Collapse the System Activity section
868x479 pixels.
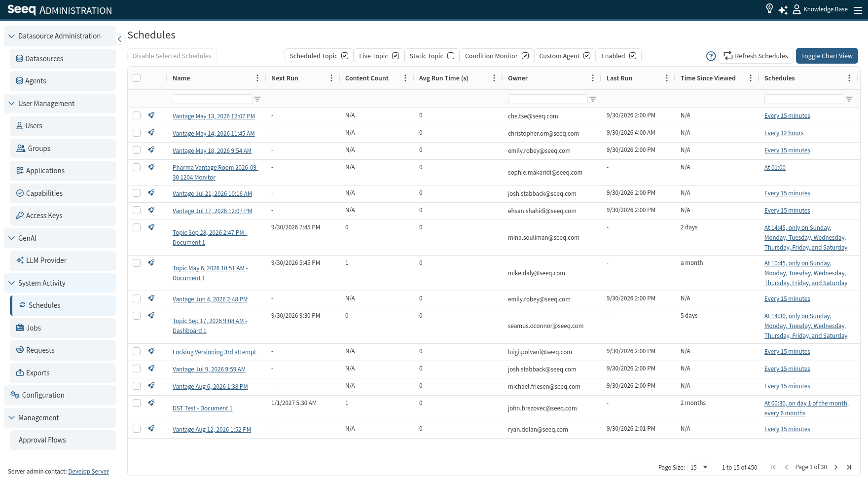point(60,283)
